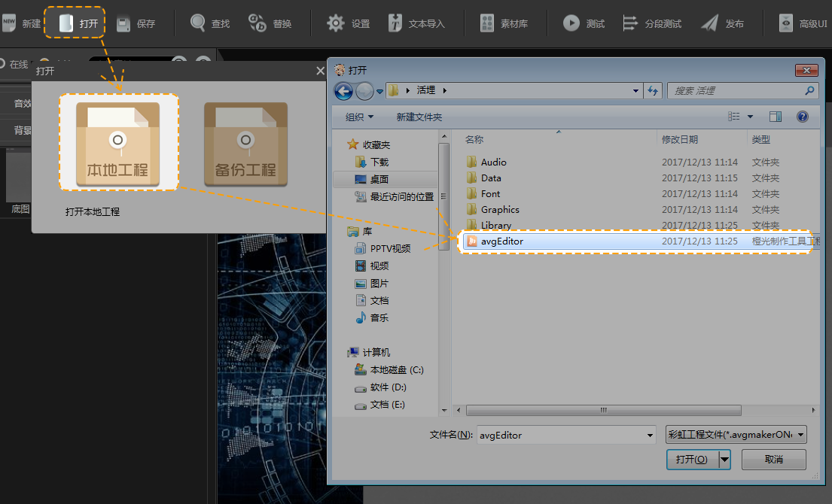Screen dimensions: 832x504
Task: Sort files by 修改日期 column header
Action: coord(680,139)
